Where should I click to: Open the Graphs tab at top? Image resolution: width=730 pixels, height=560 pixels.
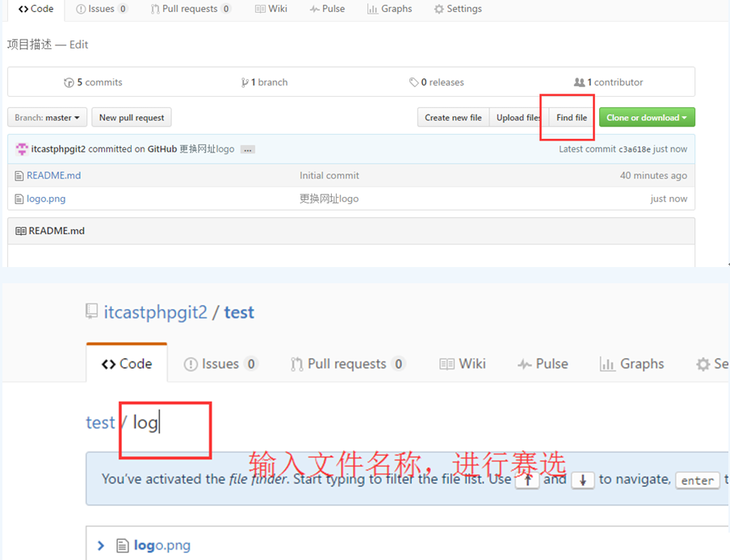tap(389, 9)
